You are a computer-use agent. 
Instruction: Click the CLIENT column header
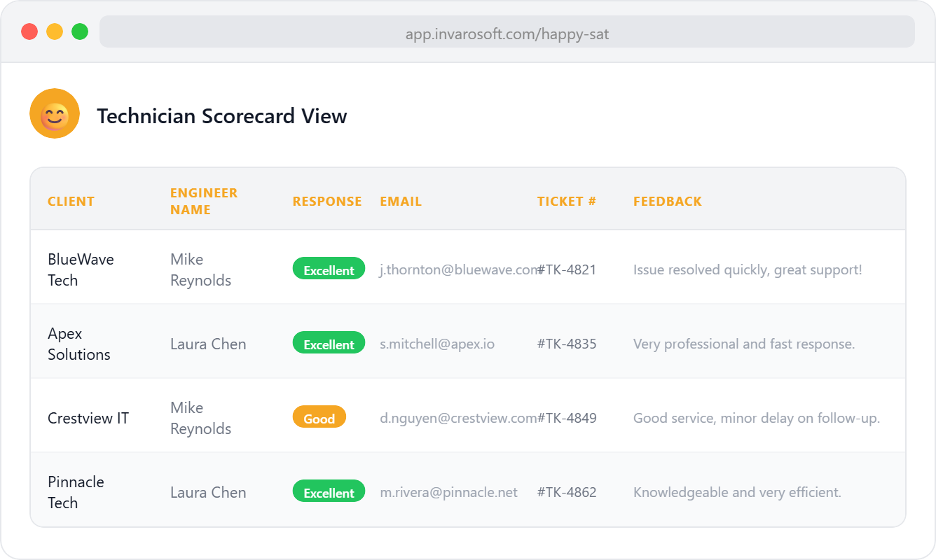(71, 202)
